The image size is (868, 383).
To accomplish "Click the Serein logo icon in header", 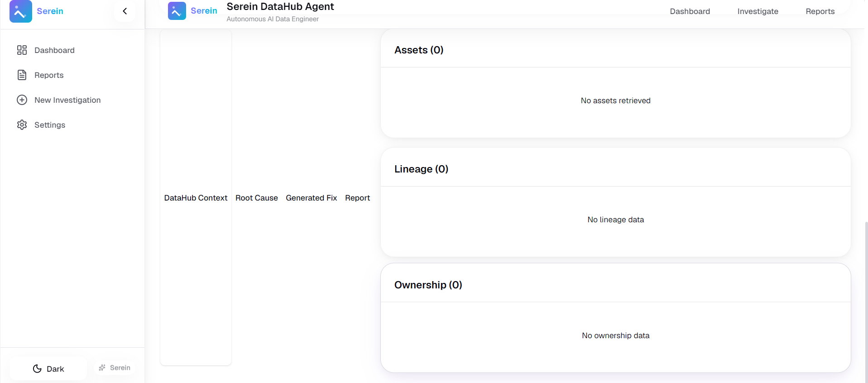I will coord(177,11).
